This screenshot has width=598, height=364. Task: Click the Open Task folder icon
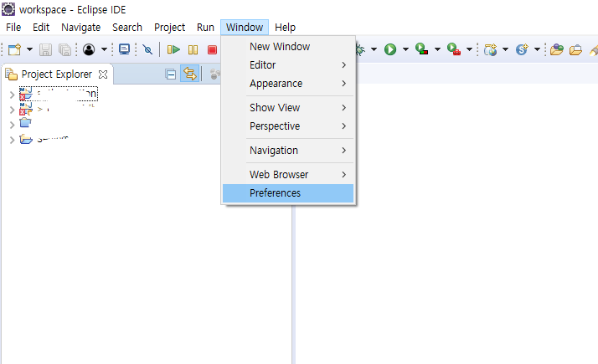click(x=575, y=50)
